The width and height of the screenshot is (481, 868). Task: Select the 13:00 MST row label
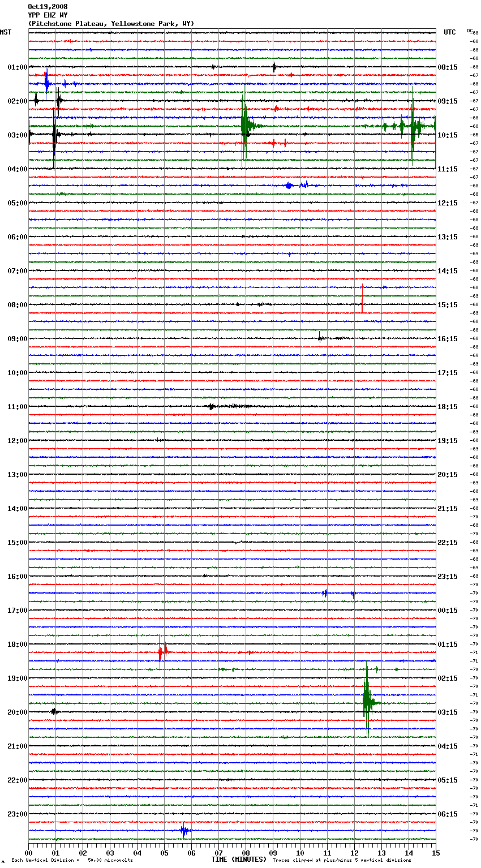(18, 475)
